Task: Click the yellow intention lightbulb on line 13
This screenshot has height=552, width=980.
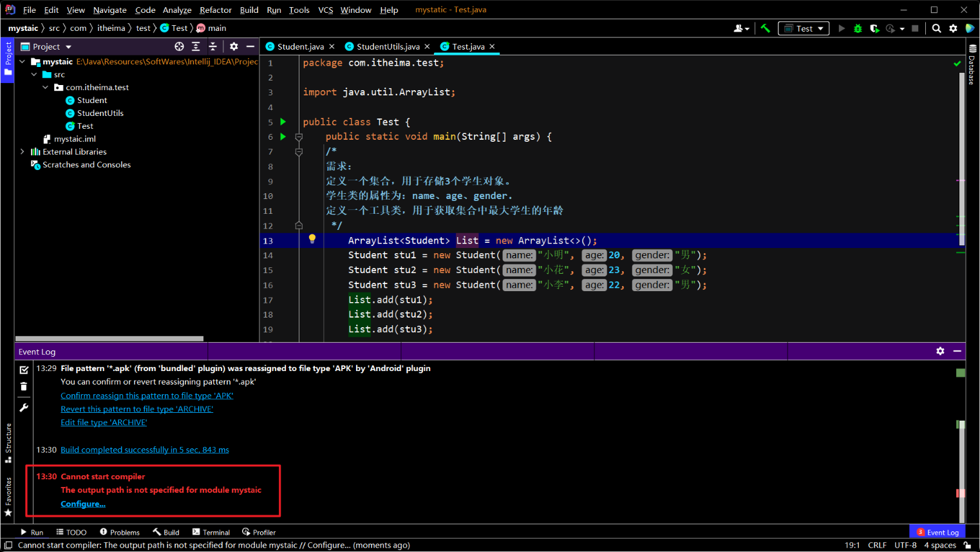Action: (x=312, y=239)
